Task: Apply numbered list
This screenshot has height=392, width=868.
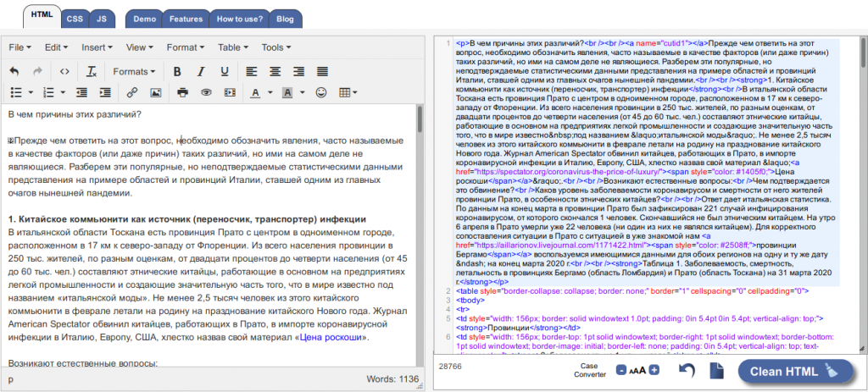Action: (48, 92)
